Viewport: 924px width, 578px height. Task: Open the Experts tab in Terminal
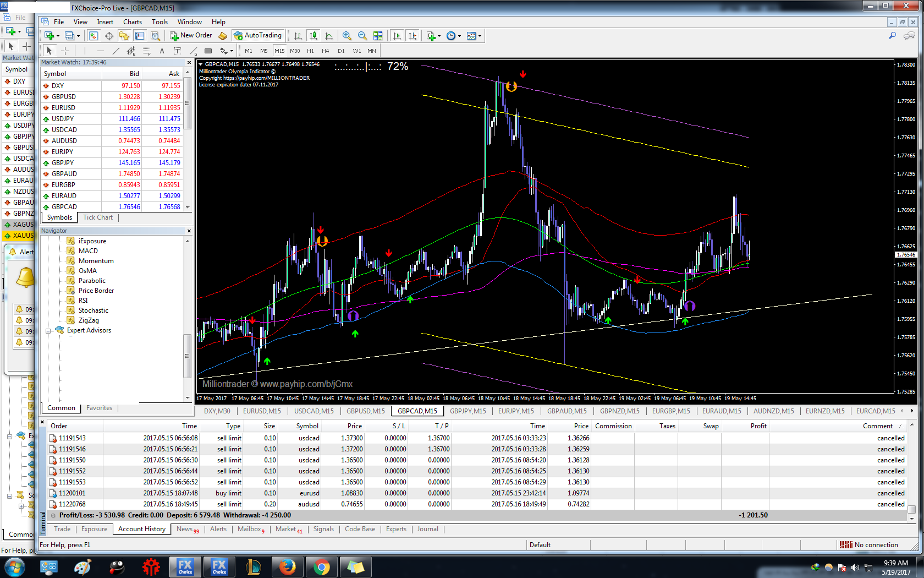click(396, 529)
